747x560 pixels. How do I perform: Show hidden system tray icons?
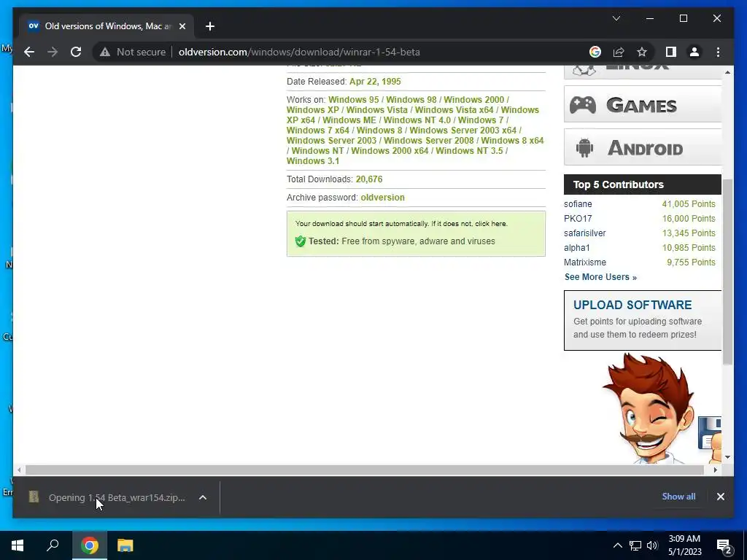click(617, 545)
